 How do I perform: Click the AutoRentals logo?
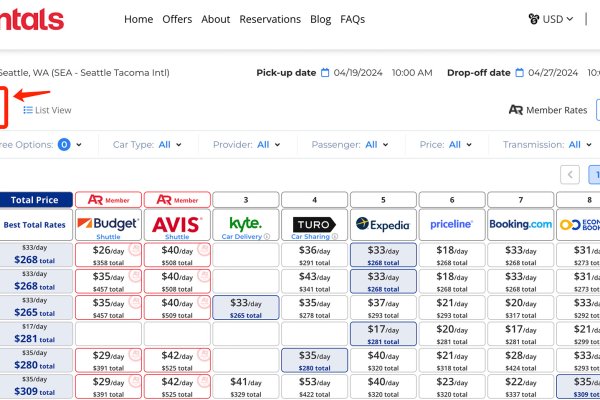(32, 19)
